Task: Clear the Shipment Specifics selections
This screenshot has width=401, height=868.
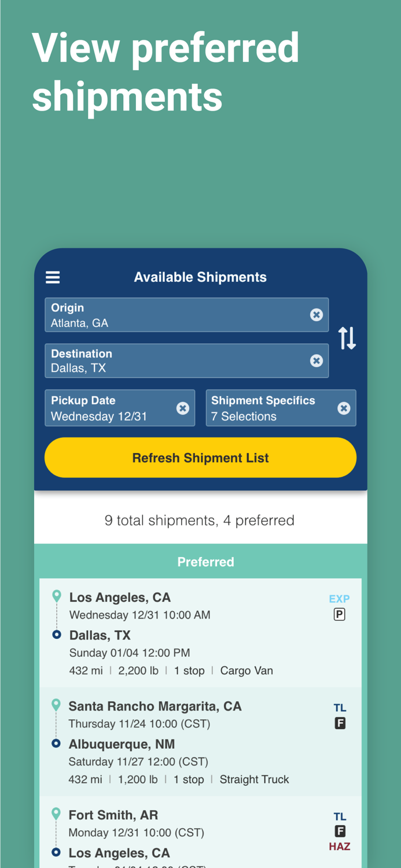Action: (344, 407)
